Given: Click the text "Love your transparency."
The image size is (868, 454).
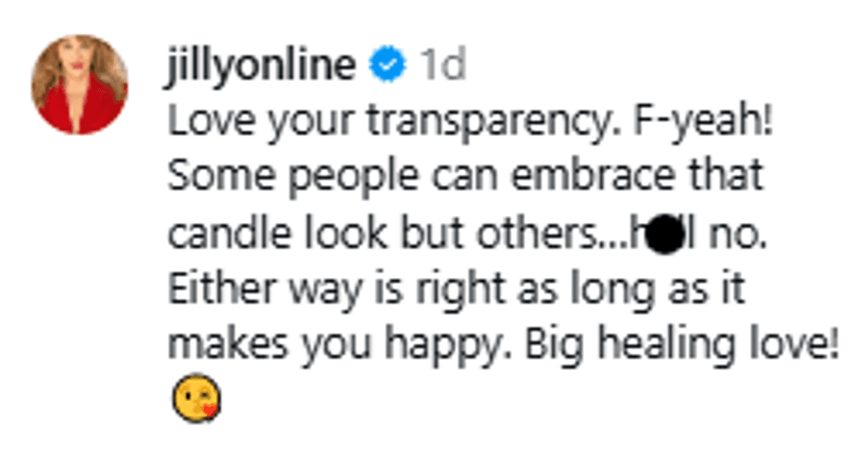Looking at the screenshot, I should [386, 122].
